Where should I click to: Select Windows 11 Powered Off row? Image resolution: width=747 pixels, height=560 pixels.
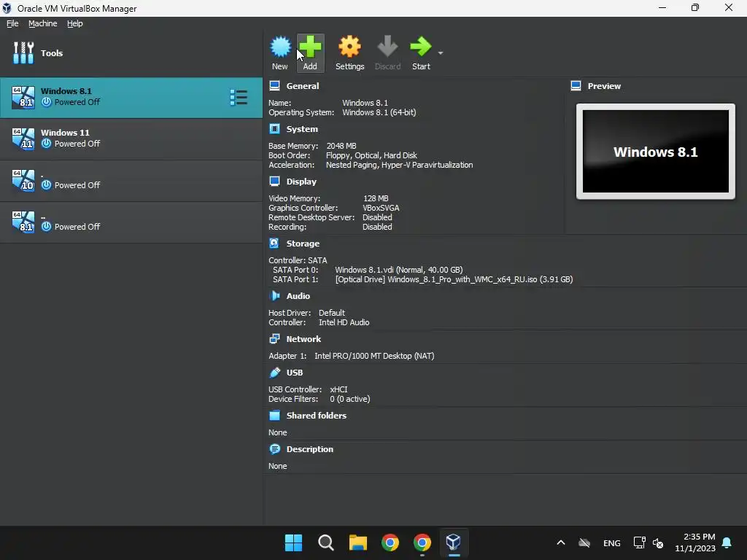[131, 139]
